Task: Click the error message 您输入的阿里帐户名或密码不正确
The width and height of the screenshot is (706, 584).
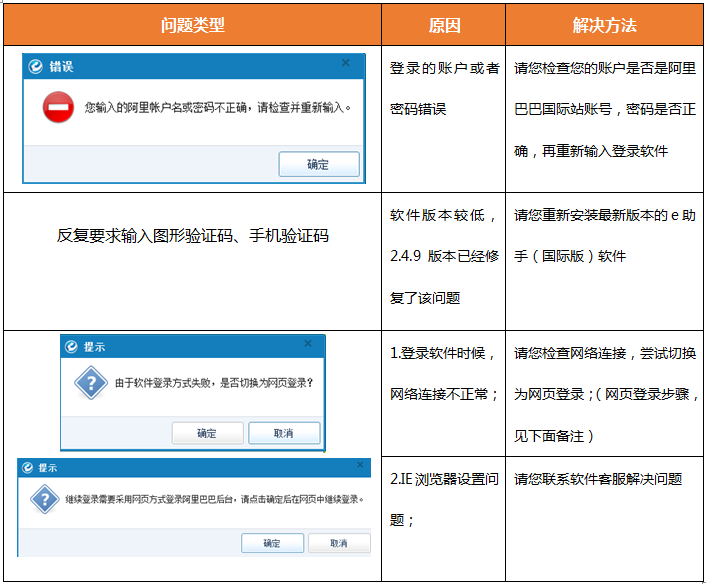Action: [x=218, y=108]
